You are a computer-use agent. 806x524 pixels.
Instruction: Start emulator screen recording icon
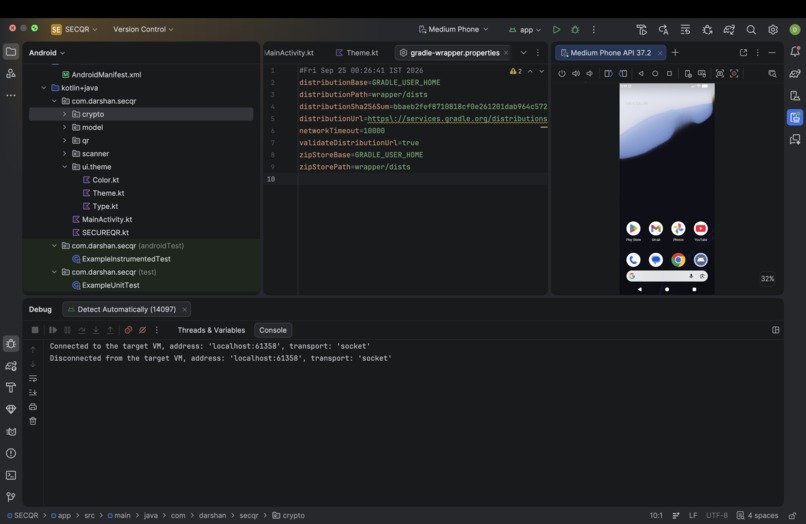(734, 74)
